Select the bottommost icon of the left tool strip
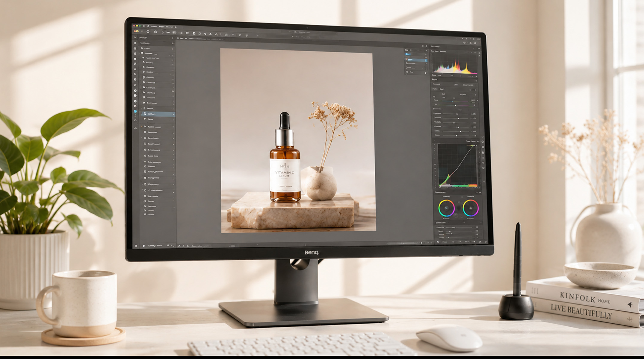 [135, 128]
